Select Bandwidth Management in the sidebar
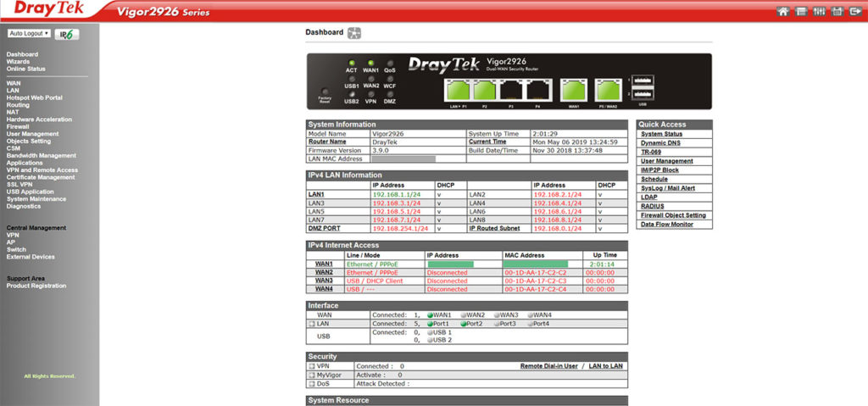 pyautogui.click(x=41, y=155)
